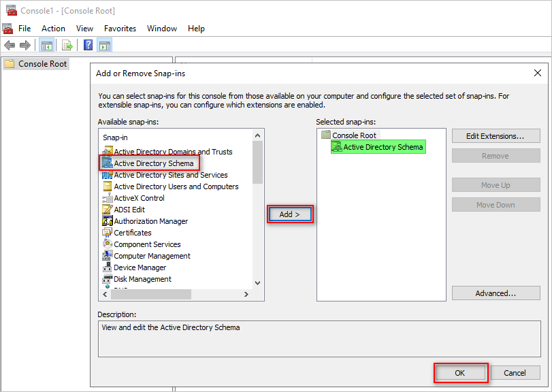Select the Computer Management snap-in icon
This screenshot has width=552, height=392.
(108, 256)
